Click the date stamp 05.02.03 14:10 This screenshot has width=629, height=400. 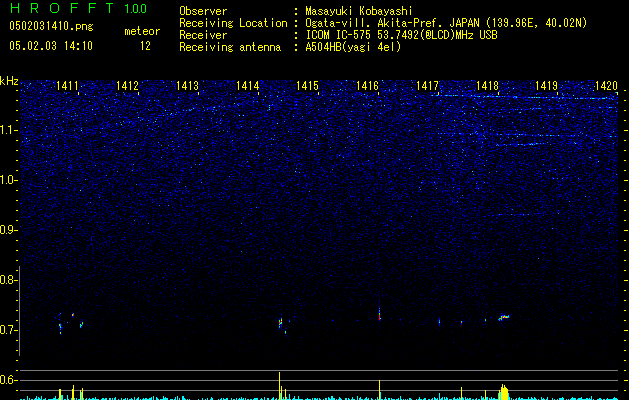point(51,46)
